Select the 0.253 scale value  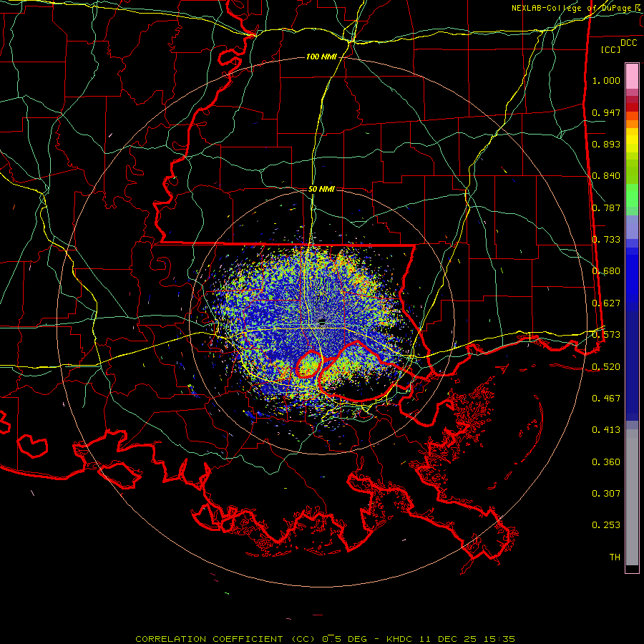[606, 525]
